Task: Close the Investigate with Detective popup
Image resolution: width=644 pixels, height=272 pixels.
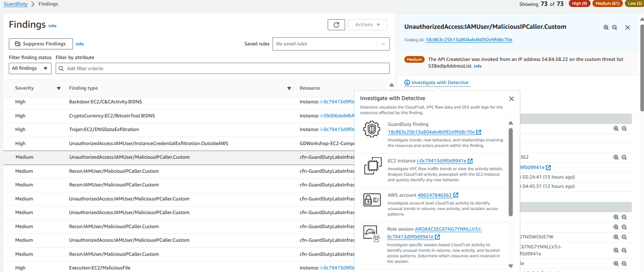Action: click(511, 99)
